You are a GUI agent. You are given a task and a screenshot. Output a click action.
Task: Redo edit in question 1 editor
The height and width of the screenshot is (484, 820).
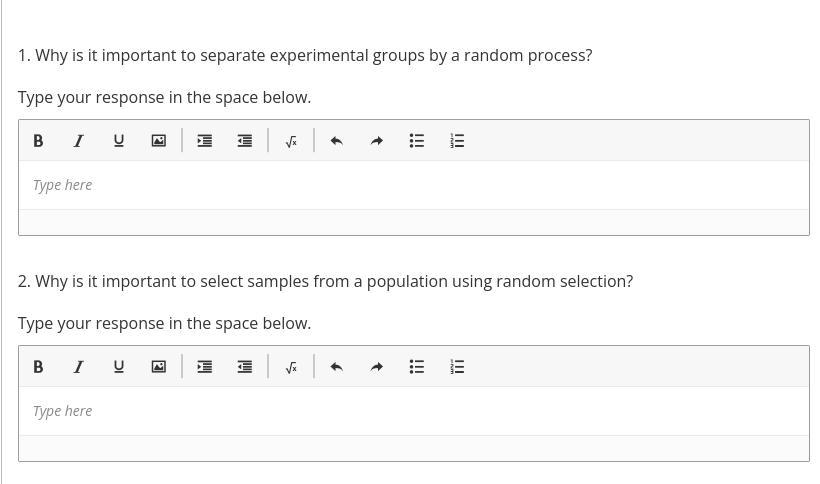(376, 141)
